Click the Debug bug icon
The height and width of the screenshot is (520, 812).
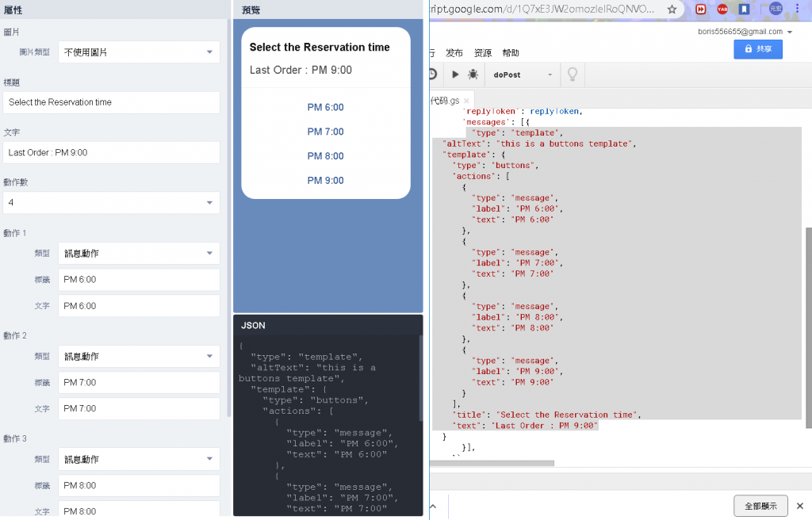pyautogui.click(x=473, y=75)
